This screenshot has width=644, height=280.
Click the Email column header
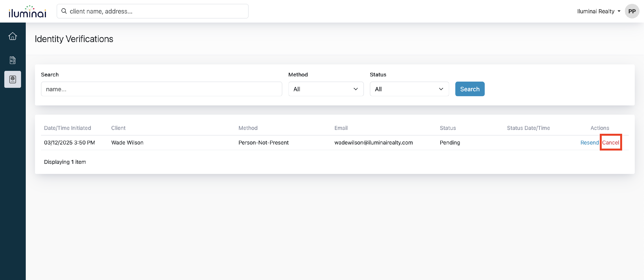click(341, 128)
